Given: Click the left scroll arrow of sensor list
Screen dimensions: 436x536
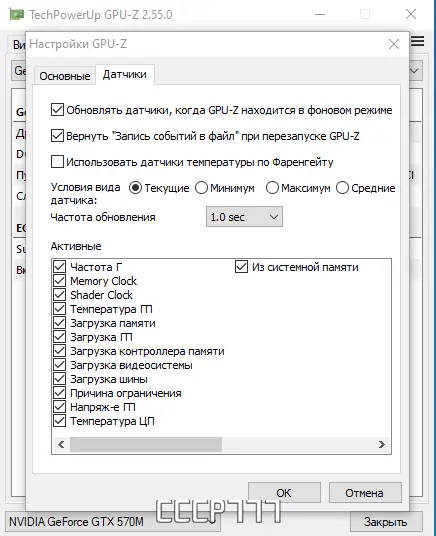Looking at the screenshot, I should (x=61, y=444).
